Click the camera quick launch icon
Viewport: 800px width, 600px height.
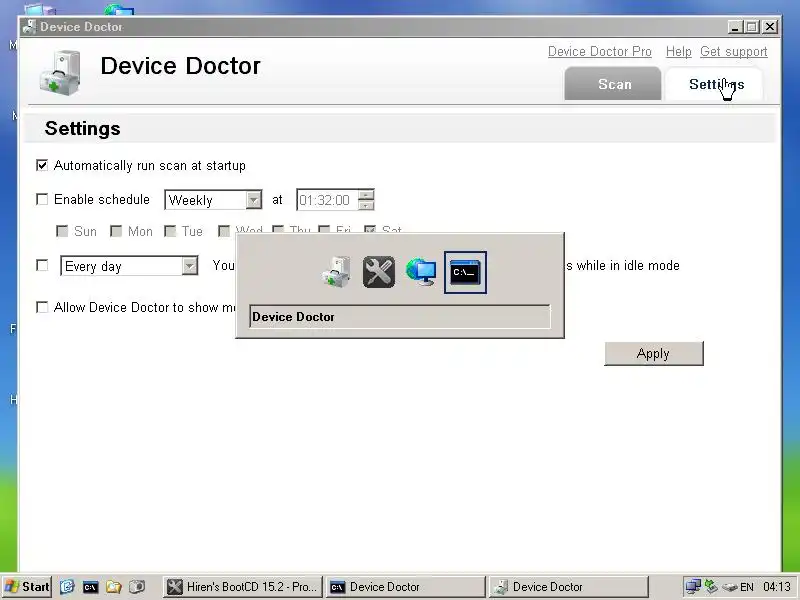click(x=137, y=587)
